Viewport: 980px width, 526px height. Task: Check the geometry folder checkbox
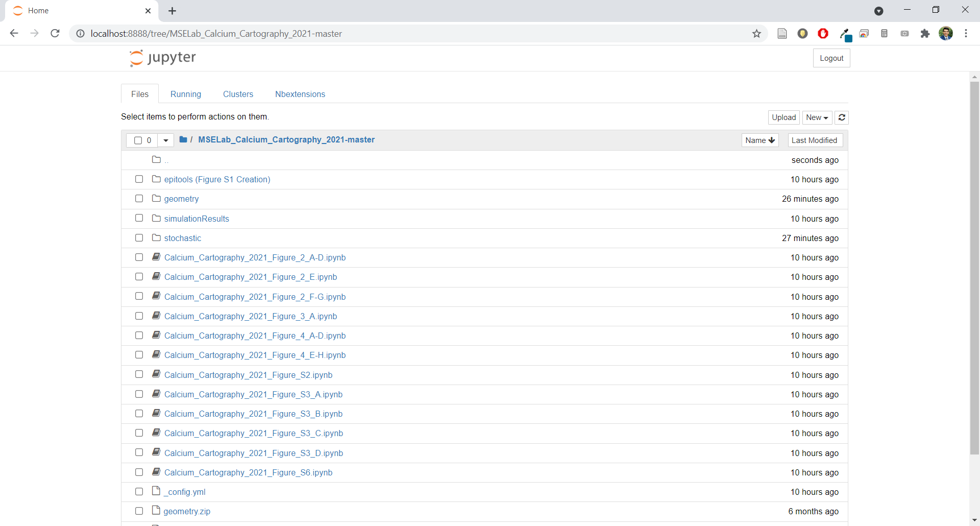tap(139, 199)
